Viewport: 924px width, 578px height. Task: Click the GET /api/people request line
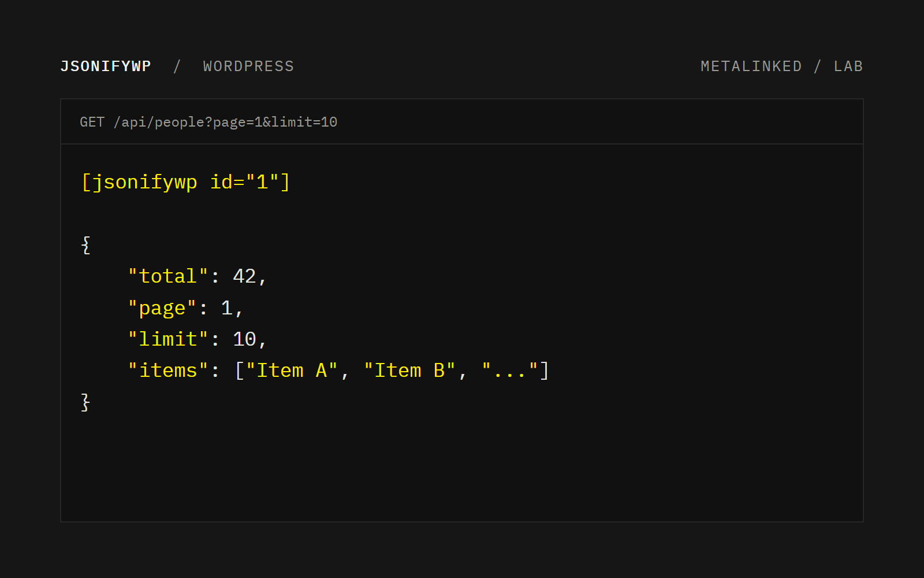tap(208, 122)
